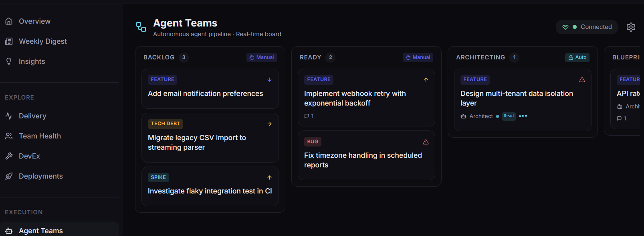Open 'Migrate legacy CSV import' card
This screenshot has width=644, height=236.
point(210,138)
